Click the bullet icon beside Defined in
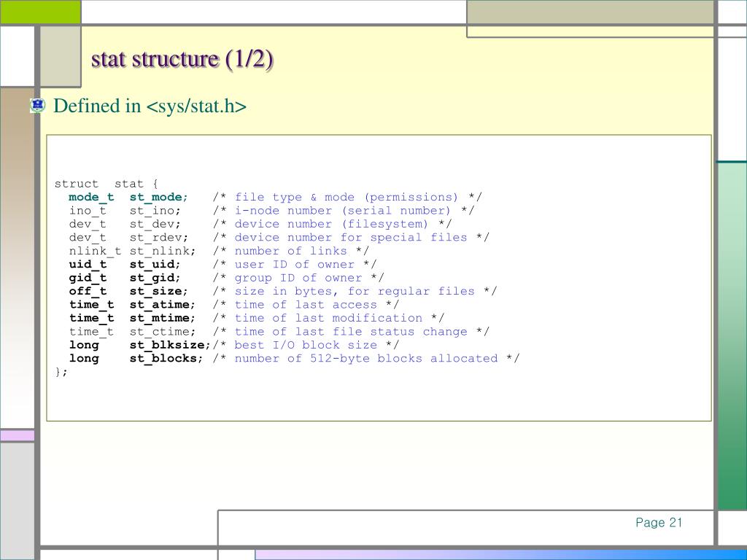 38,105
